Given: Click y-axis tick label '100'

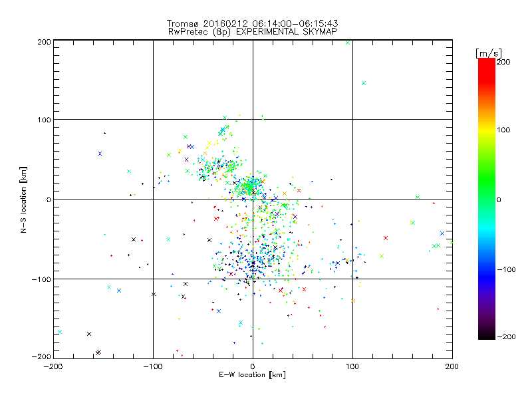Looking at the screenshot, I should pos(44,120).
